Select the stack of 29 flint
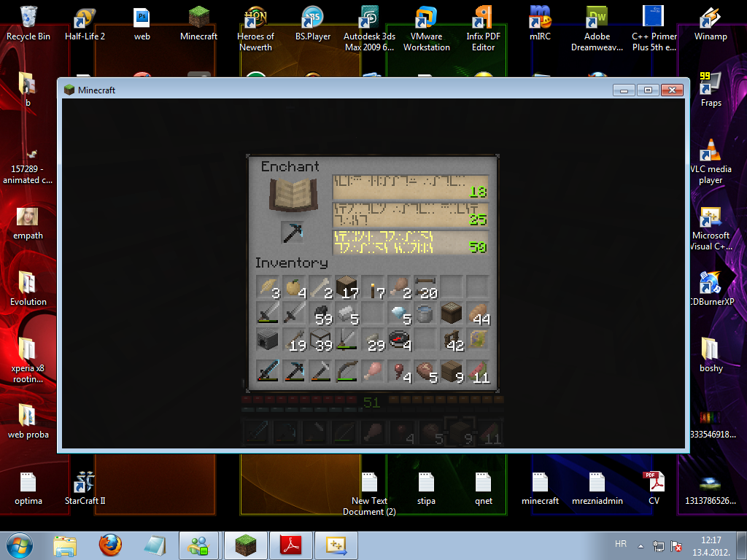747x560 pixels. point(373,341)
